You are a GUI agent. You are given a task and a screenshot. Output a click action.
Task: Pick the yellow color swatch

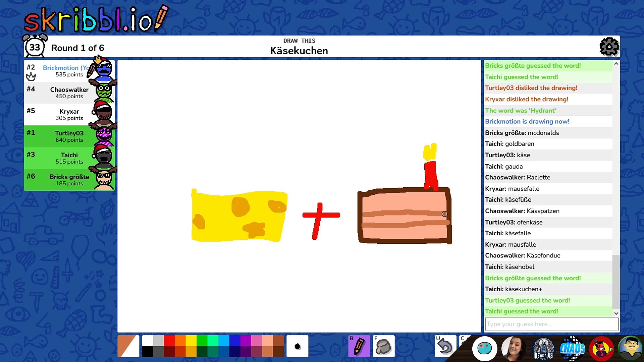tap(191, 341)
